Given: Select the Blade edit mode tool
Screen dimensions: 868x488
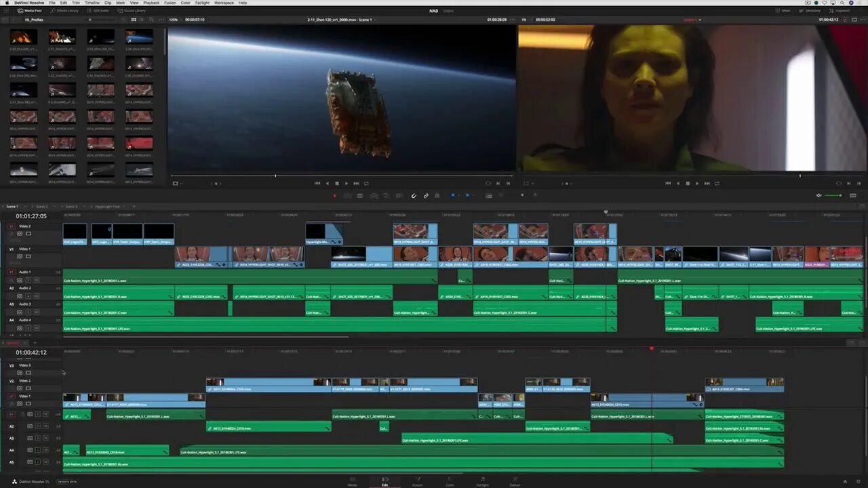Looking at the screenshot, I should tap(359, 195).
